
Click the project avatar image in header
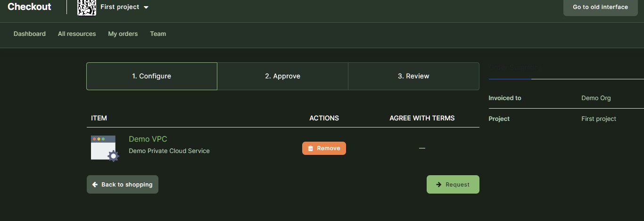[x=87, y=7]
